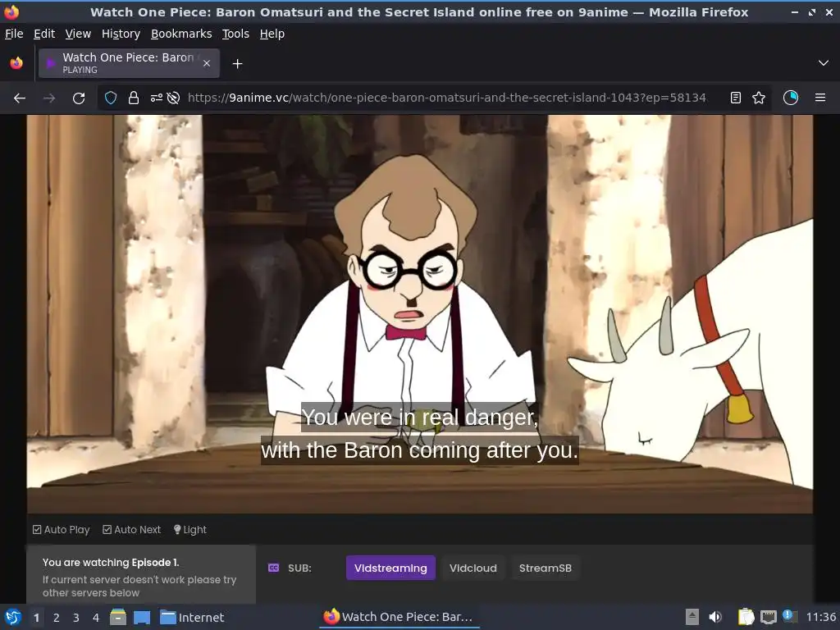Bookmark this page with the star
This screenshot has width=840, height=630.
coord(759,98)
